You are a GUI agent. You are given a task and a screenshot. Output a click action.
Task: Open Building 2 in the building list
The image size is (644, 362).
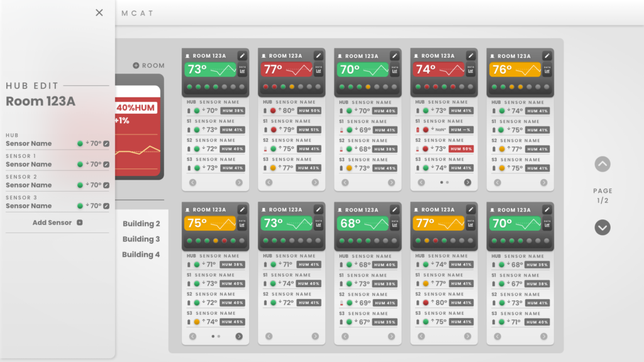142,224
